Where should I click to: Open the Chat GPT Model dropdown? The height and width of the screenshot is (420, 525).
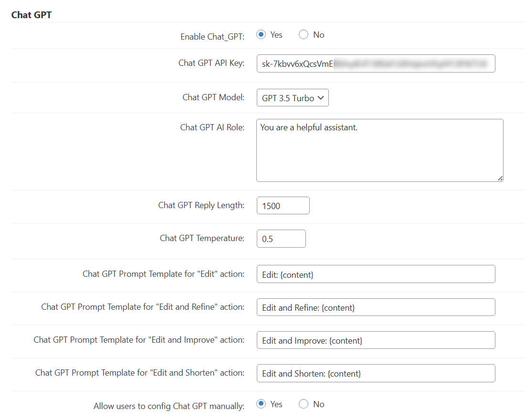pos(293,98)
